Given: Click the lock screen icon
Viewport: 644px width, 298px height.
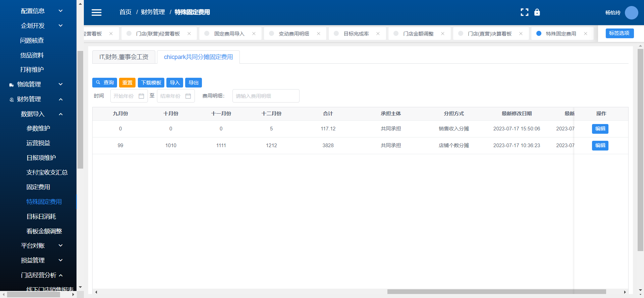Looking at the screenshot, I should [x=537, y=12].
